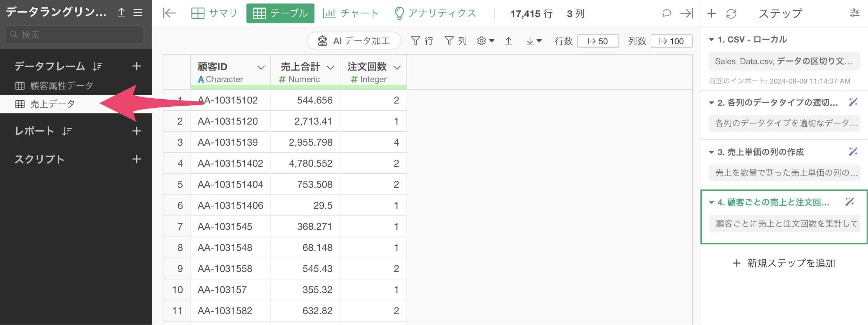Screen dimensions: 868x325
Task: Switch to the サマリ tab
Action: [214, 13]
